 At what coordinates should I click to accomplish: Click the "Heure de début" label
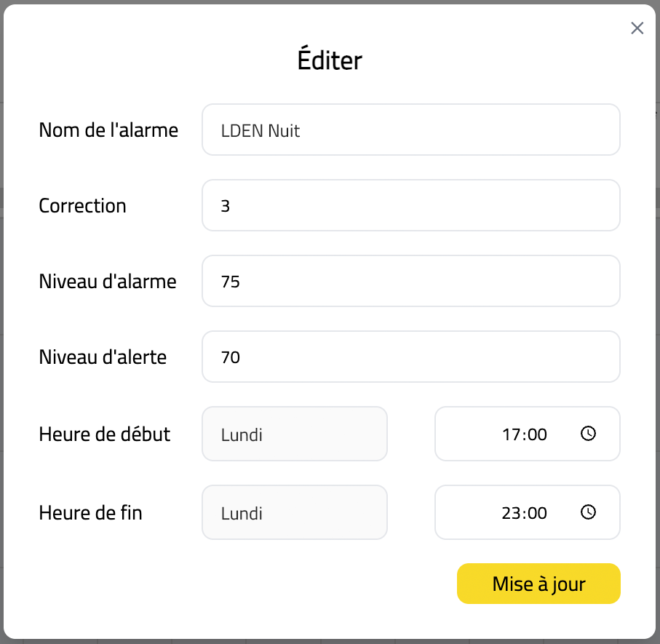pos(105,434)
